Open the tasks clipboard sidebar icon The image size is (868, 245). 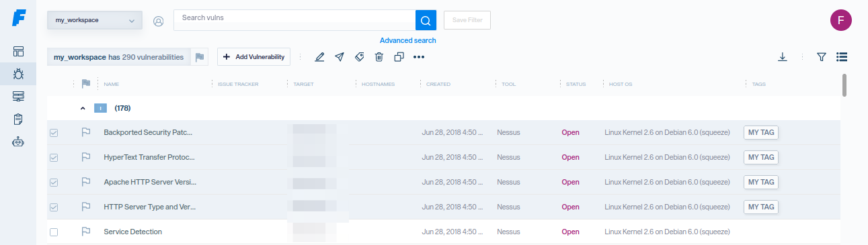point(18,119)
